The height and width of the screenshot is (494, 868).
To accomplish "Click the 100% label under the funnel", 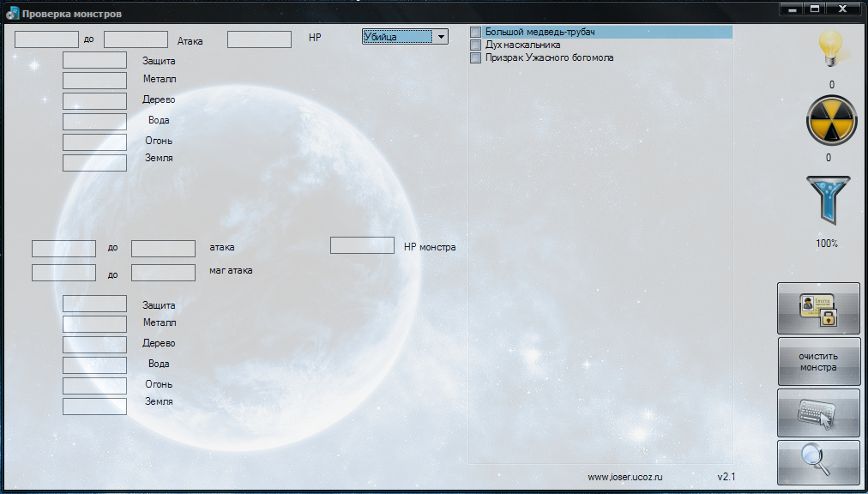I will click(x=827, y=243).
